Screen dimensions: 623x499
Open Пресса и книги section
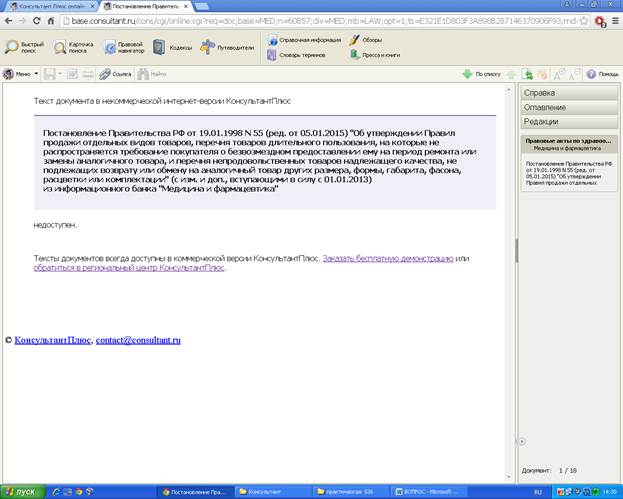[375, 55]
